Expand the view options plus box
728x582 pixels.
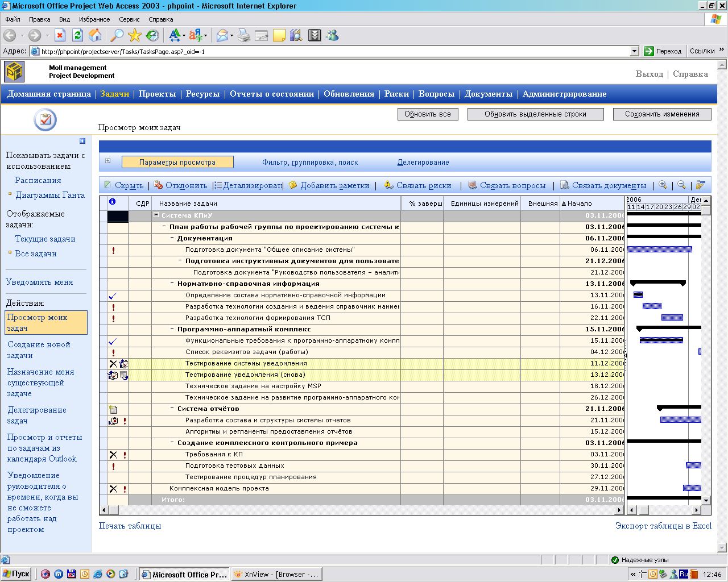click(x=107, y=161)
